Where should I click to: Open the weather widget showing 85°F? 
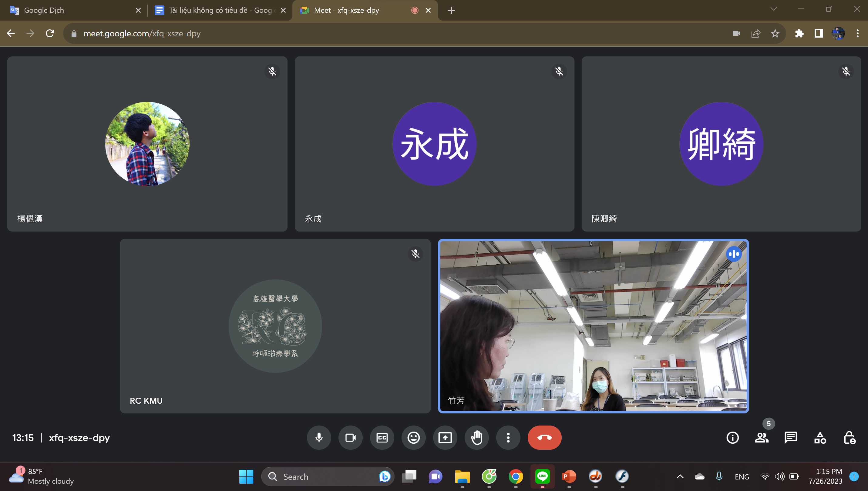tap(42, 476)
